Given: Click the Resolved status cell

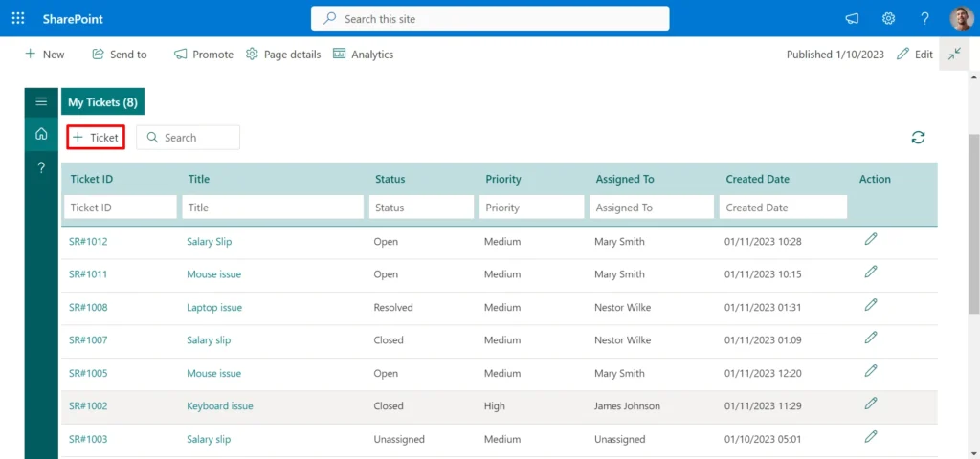Looking at the screenshot, I should (x=393, y=307).
